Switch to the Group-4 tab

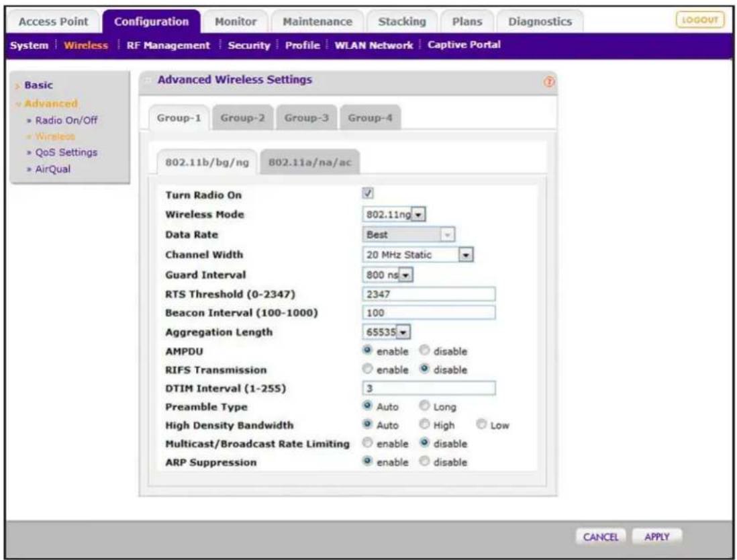tap(370, 118)
